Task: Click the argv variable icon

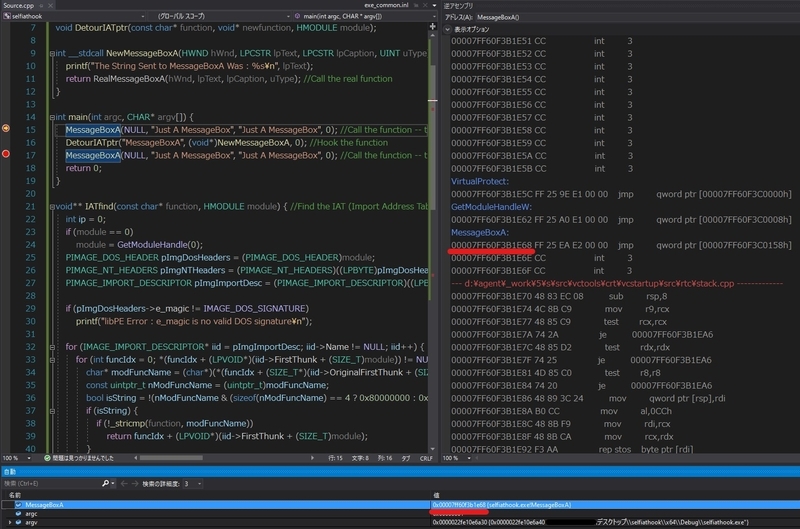Action: [x=18, y=522]
